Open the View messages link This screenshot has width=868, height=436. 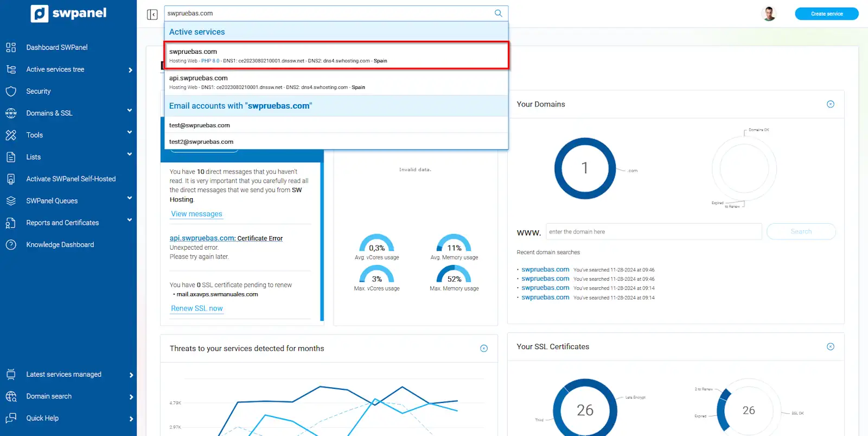tap(196, 214)
